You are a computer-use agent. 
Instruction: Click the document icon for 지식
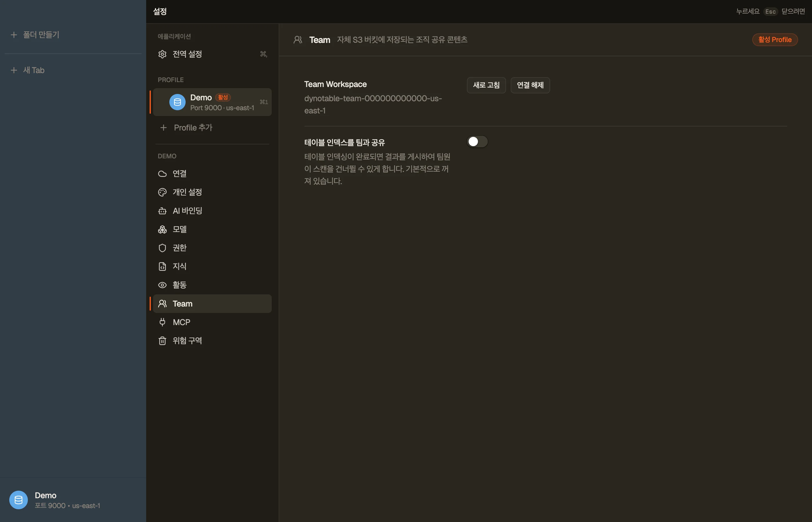[x=162, y=267]
